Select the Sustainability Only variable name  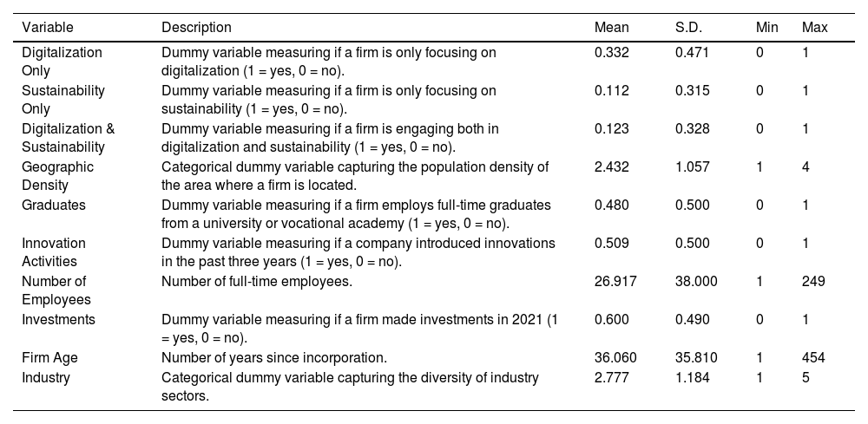click(62, 100)
